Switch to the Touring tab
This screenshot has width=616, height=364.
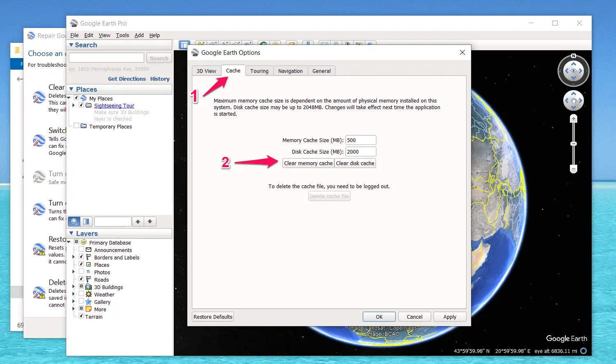(259, 71)
